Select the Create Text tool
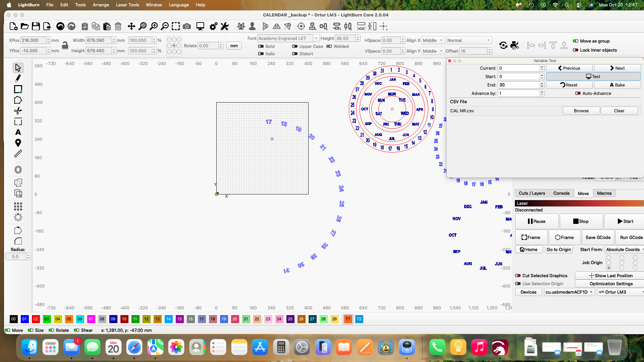This screenshot has height=362, width=644. click(18, 132)
